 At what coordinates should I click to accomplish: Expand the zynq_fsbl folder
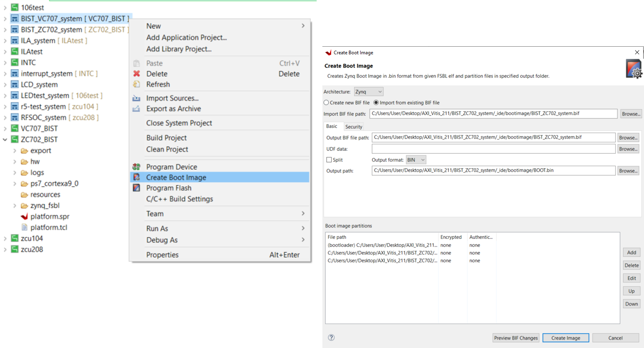(15, 206)
